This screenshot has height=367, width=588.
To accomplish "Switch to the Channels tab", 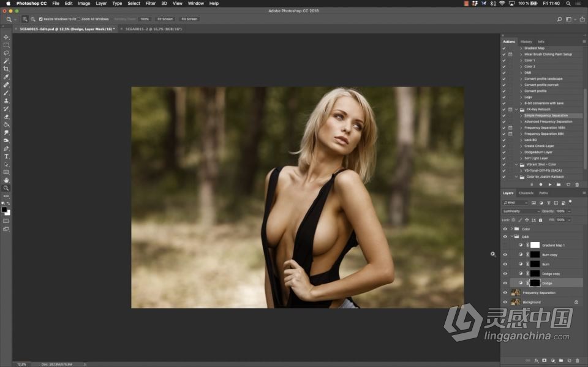I will (526, 193).
